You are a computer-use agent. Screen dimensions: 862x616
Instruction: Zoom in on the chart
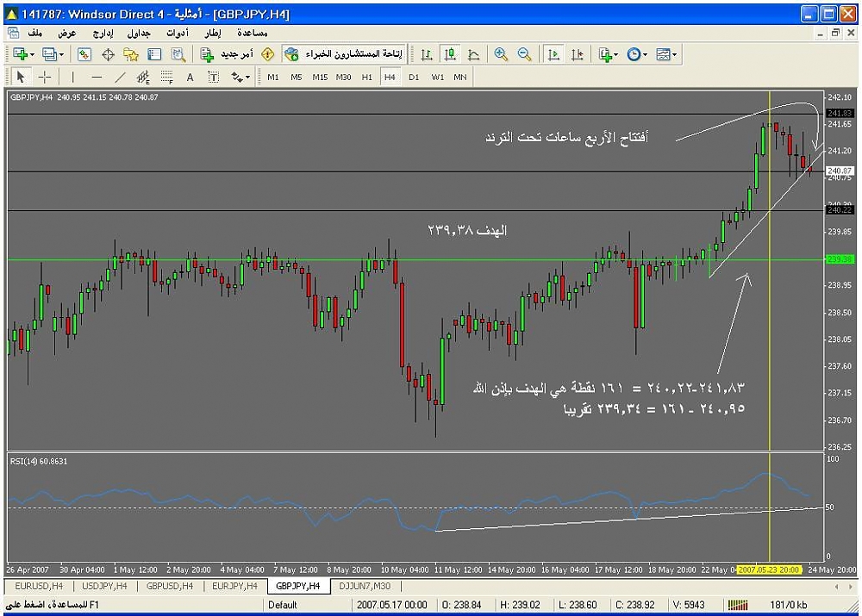coord(500,54)
